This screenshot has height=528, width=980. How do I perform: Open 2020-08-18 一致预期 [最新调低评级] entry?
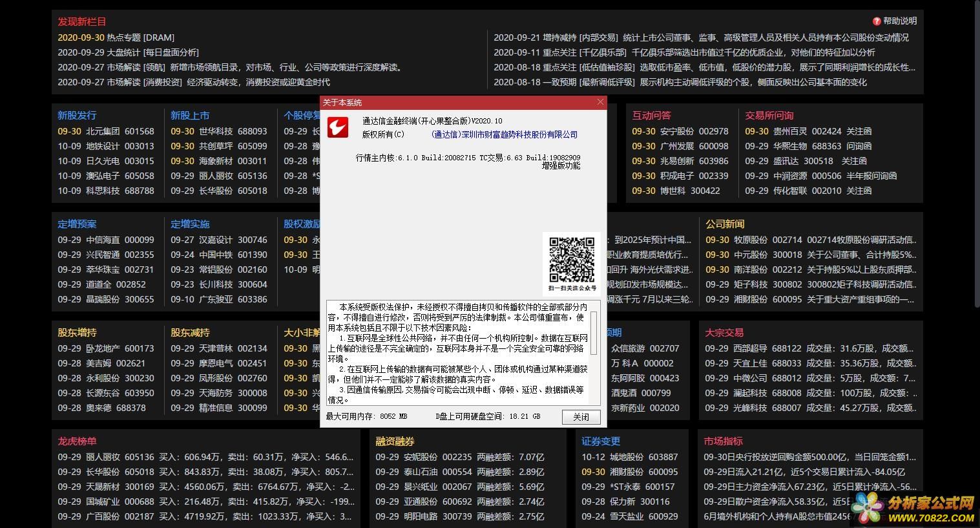680,82
